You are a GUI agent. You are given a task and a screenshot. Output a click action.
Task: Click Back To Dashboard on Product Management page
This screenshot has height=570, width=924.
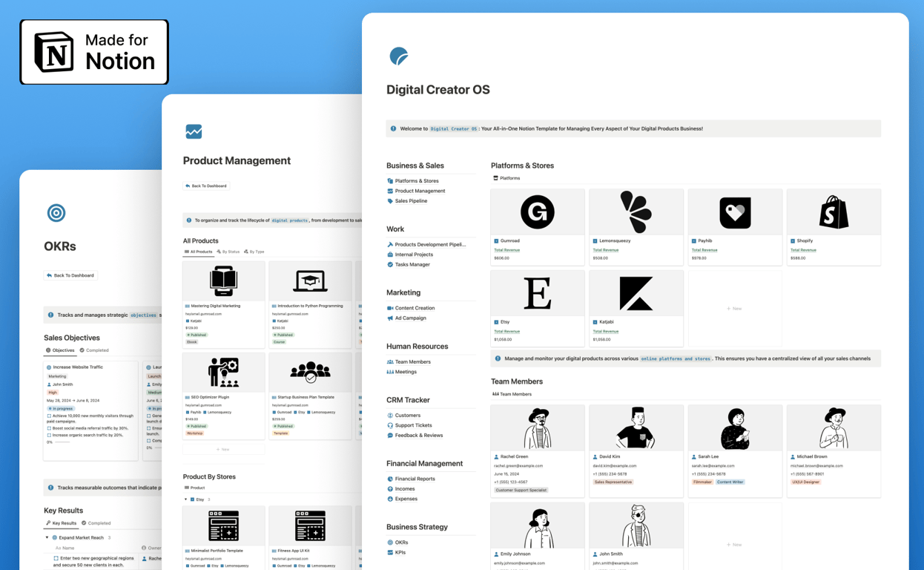pos(206,186)
